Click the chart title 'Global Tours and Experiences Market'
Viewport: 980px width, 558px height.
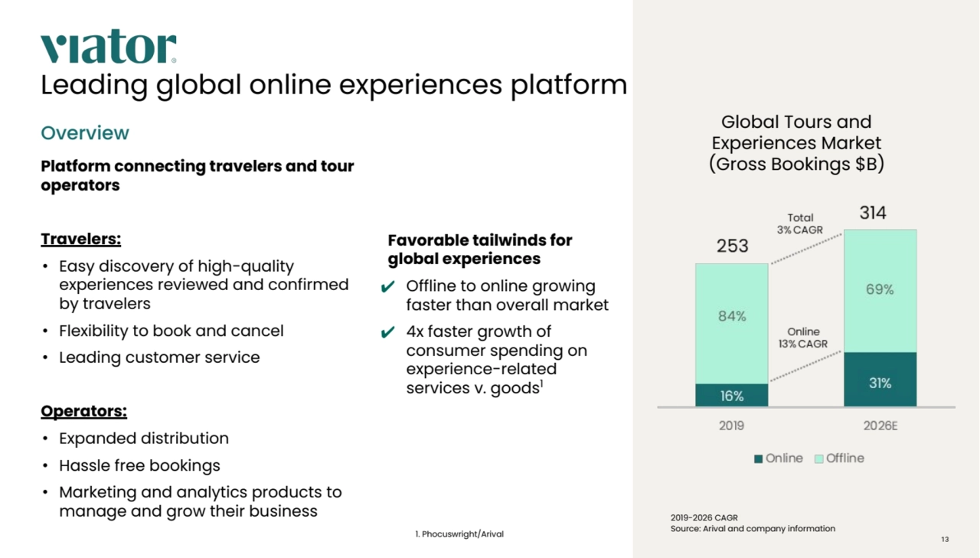(x=796, y=143)
